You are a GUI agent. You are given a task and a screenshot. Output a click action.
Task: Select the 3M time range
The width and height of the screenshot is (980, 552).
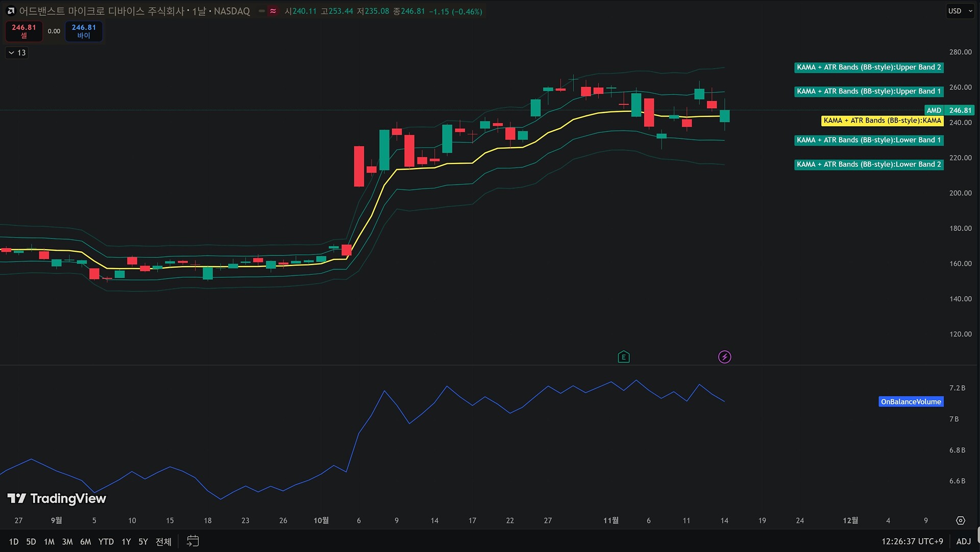pyautogui.click(x=67, y=542)
